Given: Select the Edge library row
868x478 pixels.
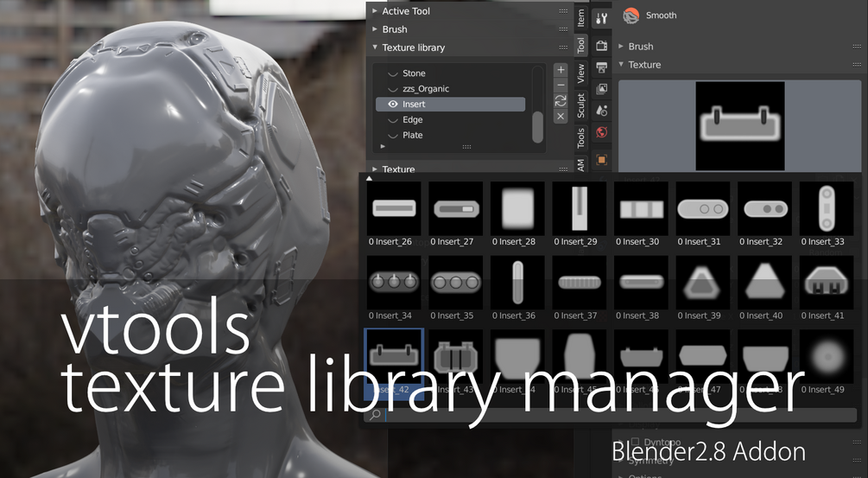Looking at the screenshot, I should pos(451,120).
